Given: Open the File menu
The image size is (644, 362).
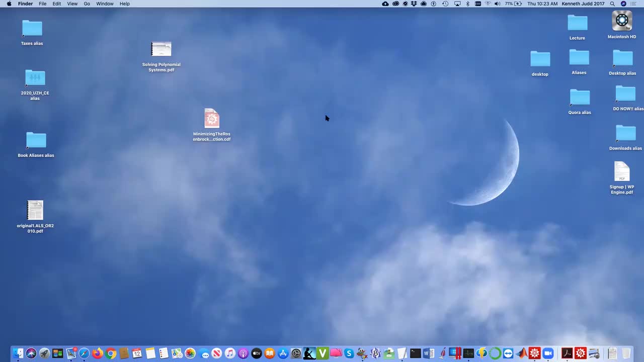Looking at the screenshot, I should pos(43,4).
